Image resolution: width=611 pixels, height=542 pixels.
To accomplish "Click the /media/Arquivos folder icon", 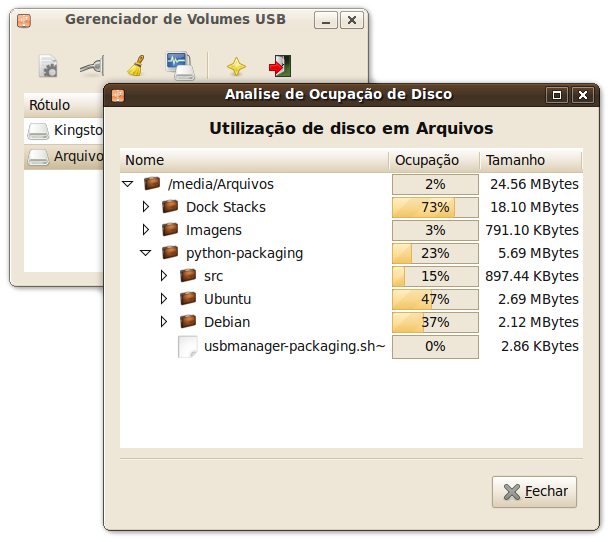I will (x=152, y=183).
